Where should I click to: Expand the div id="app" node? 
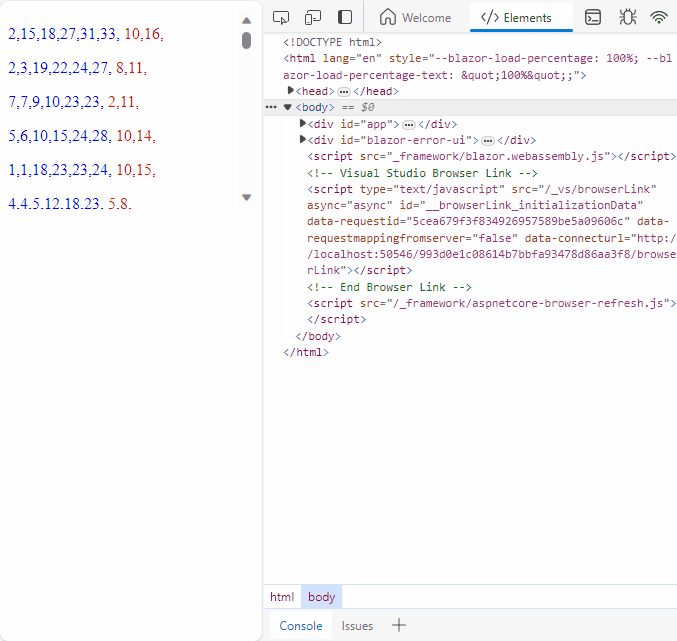(304, 124)
